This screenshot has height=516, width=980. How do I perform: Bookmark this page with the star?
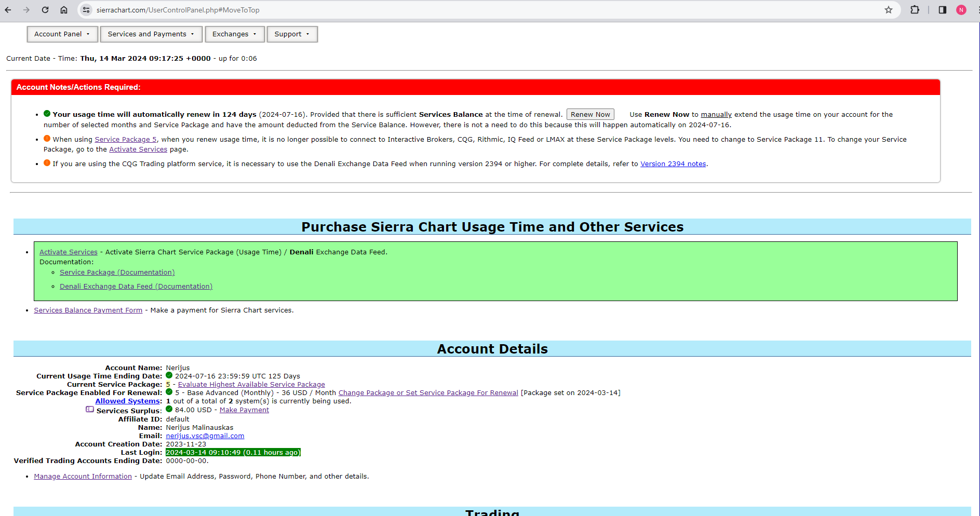889,10
